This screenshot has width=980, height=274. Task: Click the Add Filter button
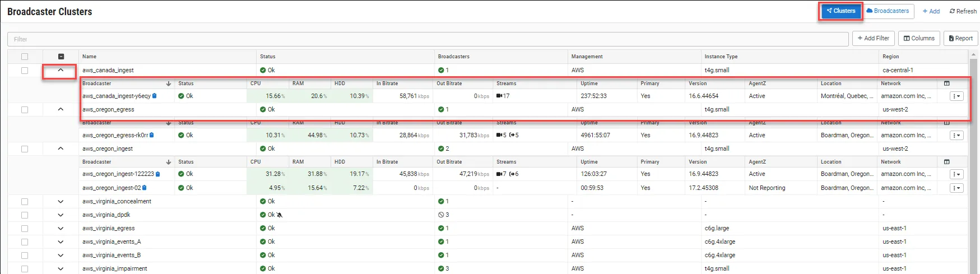(x=873, y=39)
